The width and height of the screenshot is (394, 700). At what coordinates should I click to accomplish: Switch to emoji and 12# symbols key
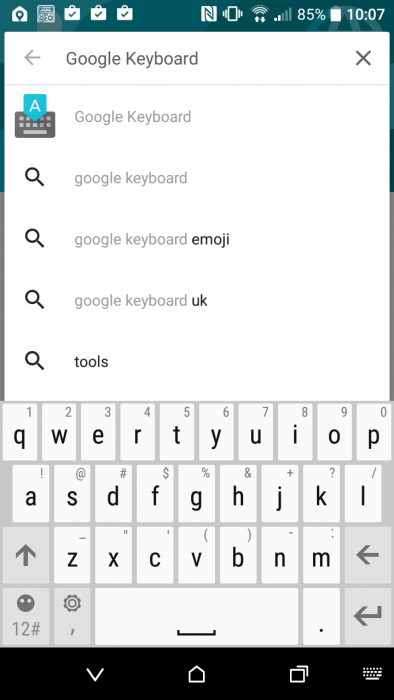coord(26,617)
